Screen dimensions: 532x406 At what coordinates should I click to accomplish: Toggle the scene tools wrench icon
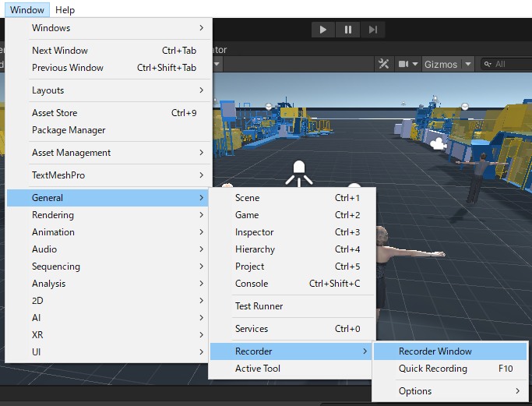[383, 64]
